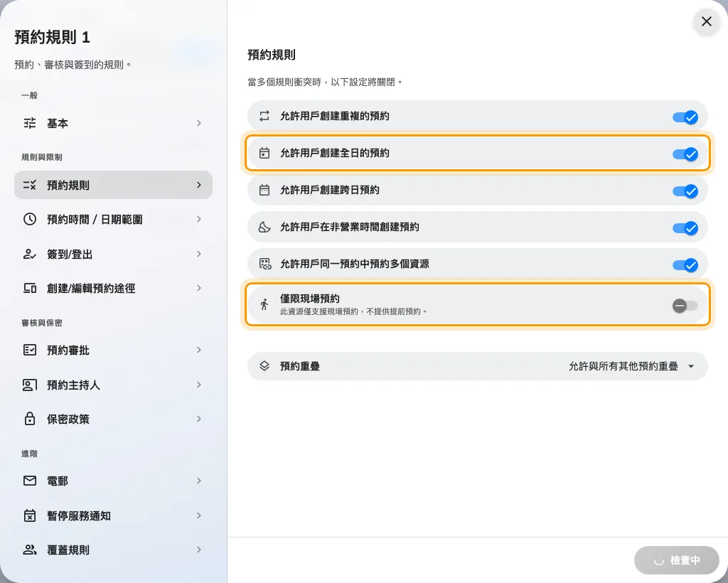The height and width of the screenshot is (583, 728).
Task: Open the 簽到/登出 section
Action: pos(113,254)
